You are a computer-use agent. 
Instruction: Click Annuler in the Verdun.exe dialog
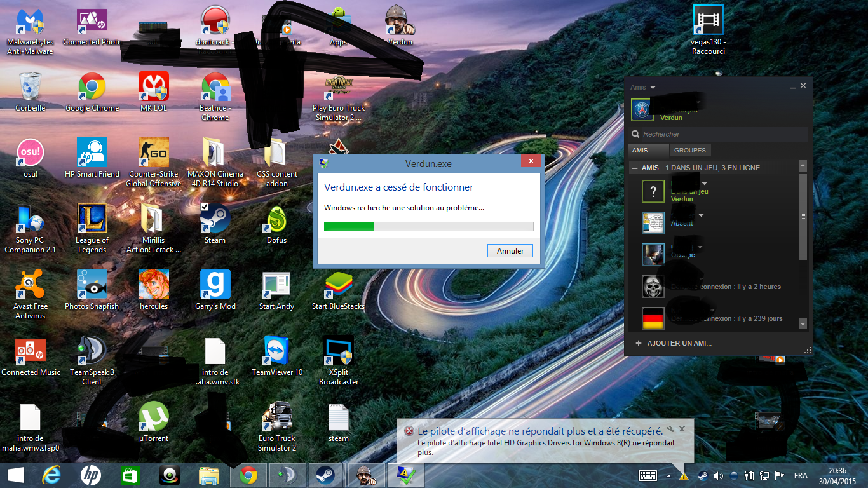pyautogui.click(x=510, y=250)
